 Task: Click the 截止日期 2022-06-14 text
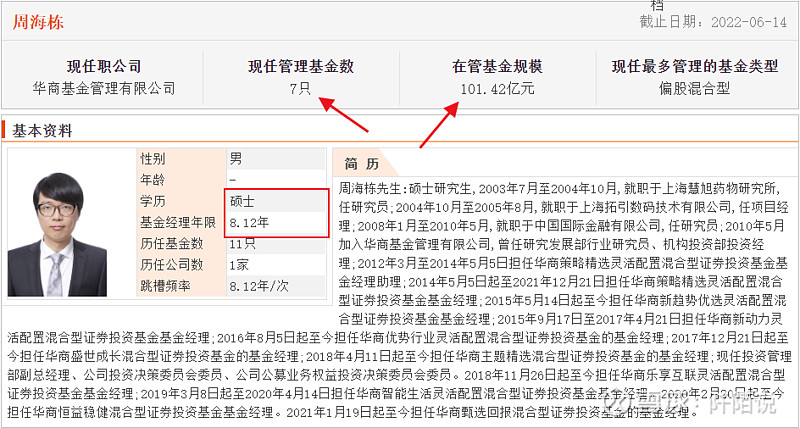[x=713, y=22]
